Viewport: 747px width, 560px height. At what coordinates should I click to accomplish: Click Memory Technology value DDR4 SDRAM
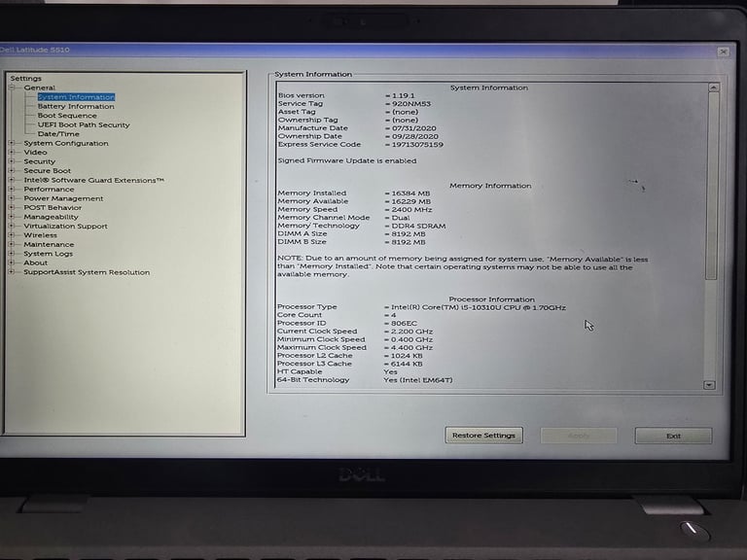[x=418, y=226]
